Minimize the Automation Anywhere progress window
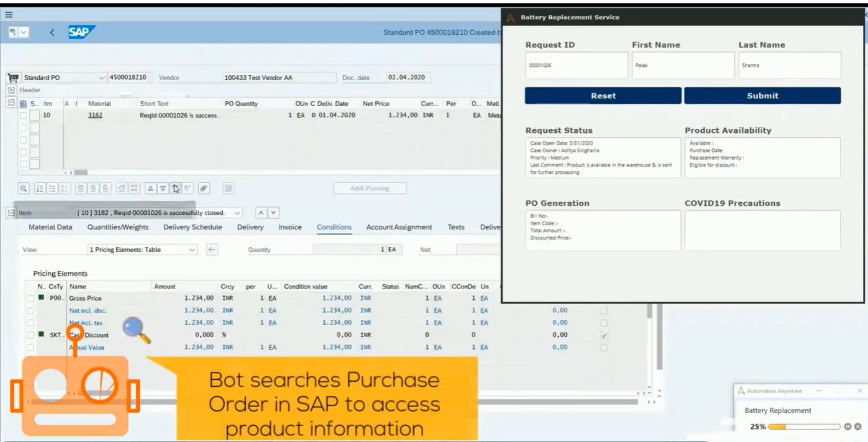The image size is (868, 442). click(819, 390)
